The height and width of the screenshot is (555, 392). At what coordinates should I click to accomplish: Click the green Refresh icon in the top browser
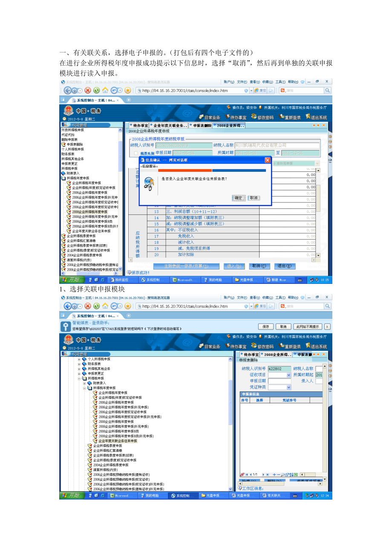97,90
